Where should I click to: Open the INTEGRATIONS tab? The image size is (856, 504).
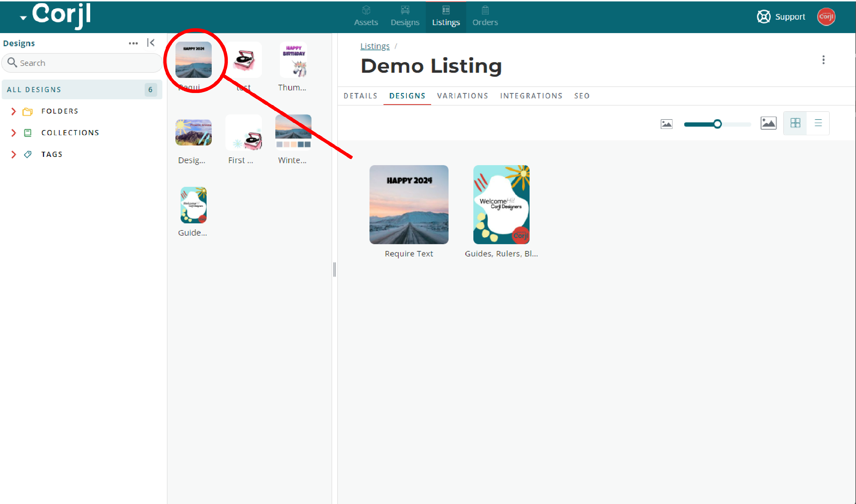531,96
